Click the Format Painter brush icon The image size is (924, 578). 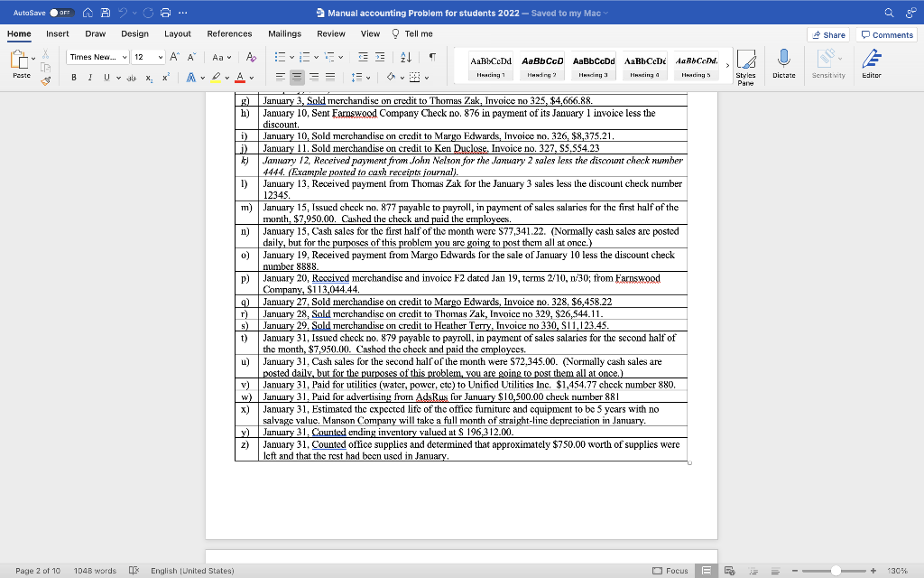point(45,80)
